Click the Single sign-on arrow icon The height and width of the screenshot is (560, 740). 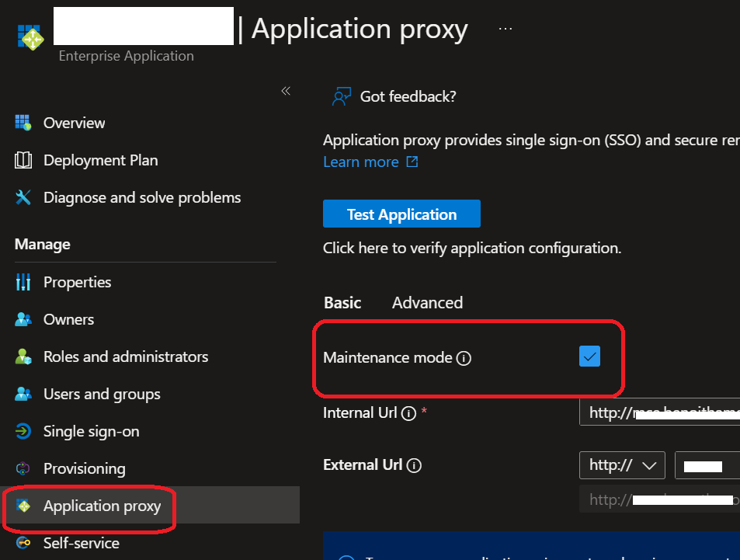pos(23,431)
